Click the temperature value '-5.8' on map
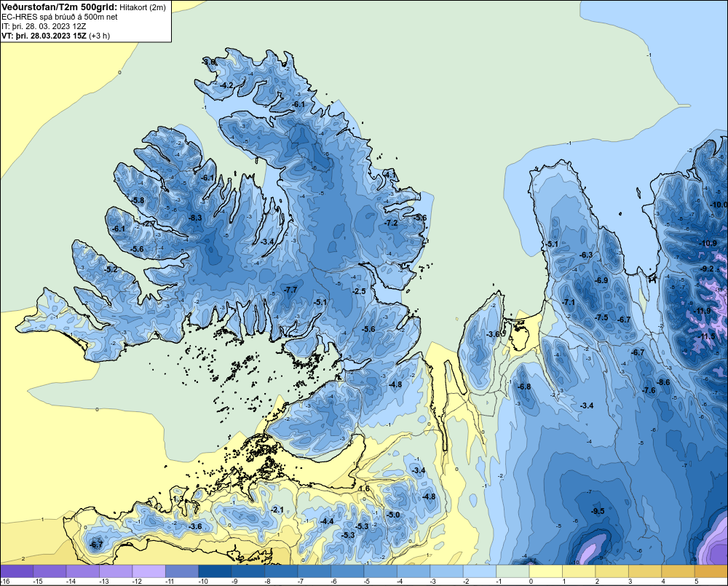This screenshot has height=586, width=728. [138, 200]
